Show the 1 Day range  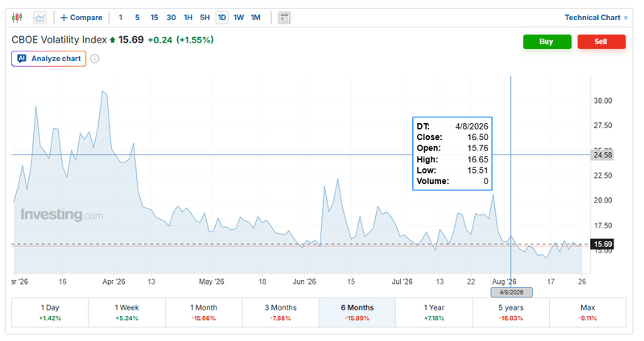[50, 313]
